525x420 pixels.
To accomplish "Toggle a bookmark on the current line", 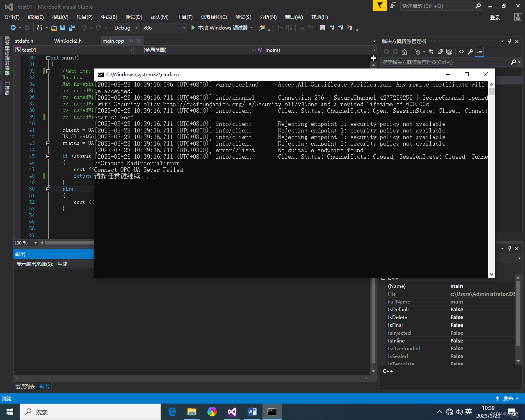I will click(x=322, y=27).
